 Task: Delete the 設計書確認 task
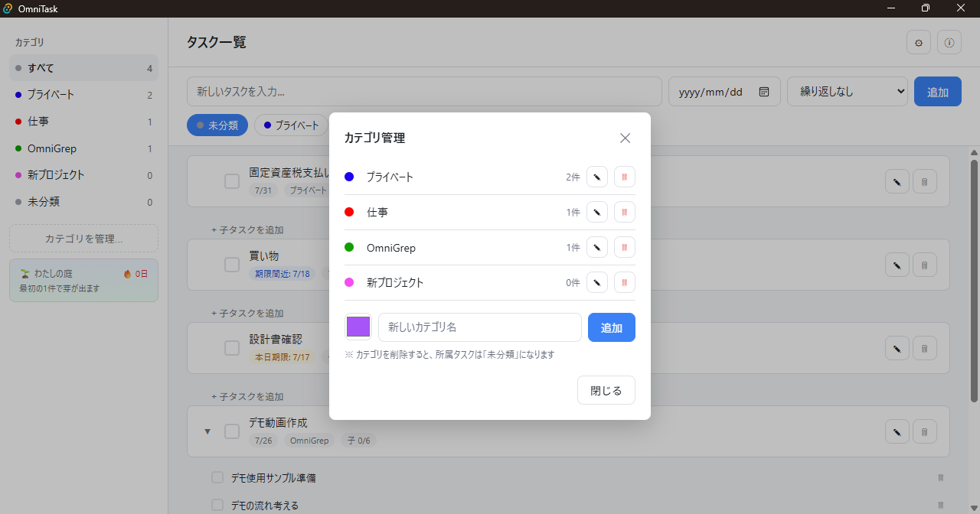click(x=925, y=348)
